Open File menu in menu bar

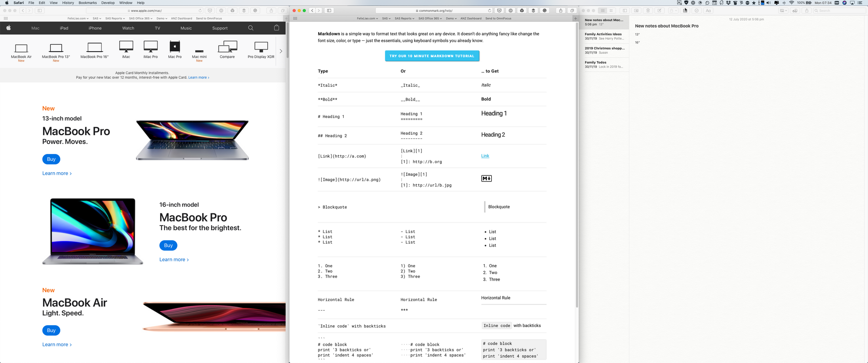(x=31, y=3)
